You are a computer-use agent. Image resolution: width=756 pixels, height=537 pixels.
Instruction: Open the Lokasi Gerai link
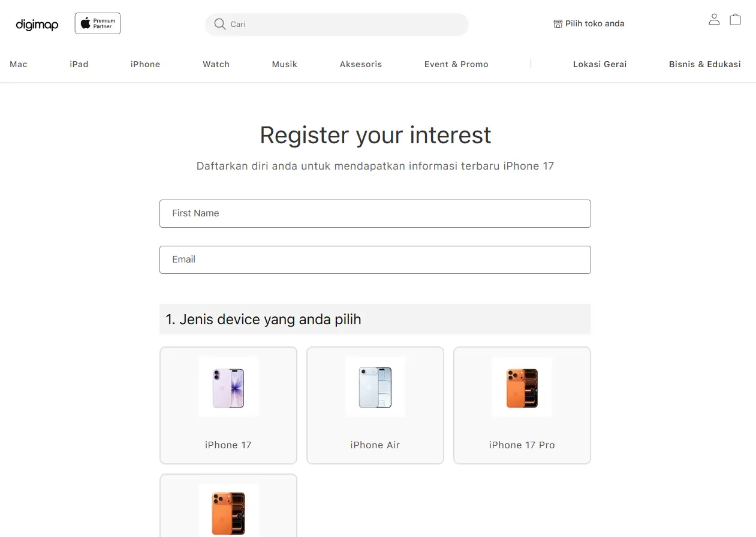click(x=600, y=64)
